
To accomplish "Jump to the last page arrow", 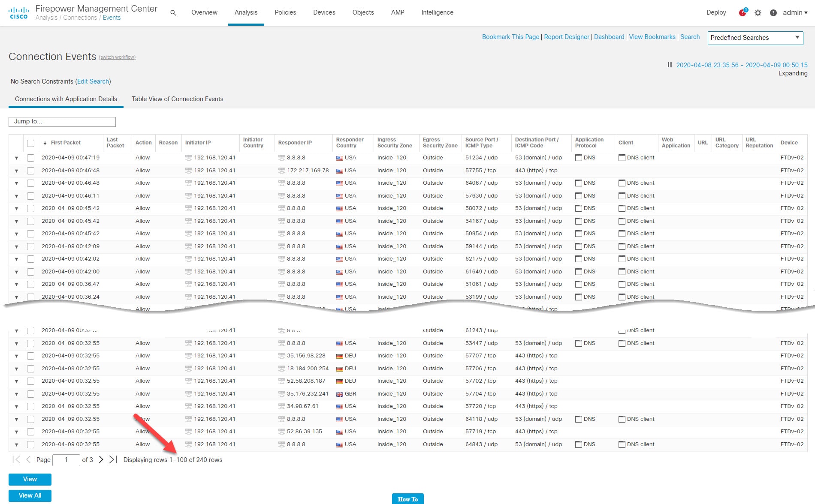I will (x=113, y=459).
